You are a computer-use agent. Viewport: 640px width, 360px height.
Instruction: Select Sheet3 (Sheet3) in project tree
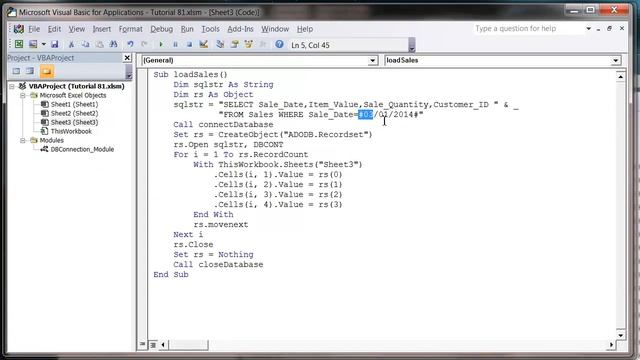pyautogui.click(x=74, y=122)
